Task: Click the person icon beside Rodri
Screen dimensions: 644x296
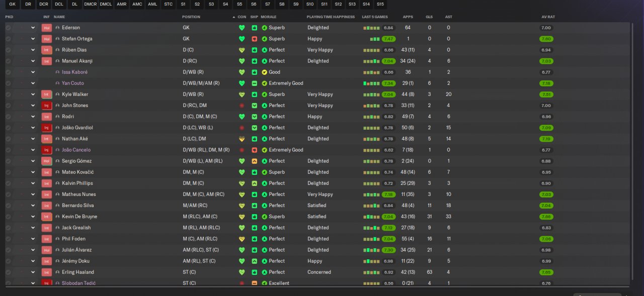Action: pos(57,117)
